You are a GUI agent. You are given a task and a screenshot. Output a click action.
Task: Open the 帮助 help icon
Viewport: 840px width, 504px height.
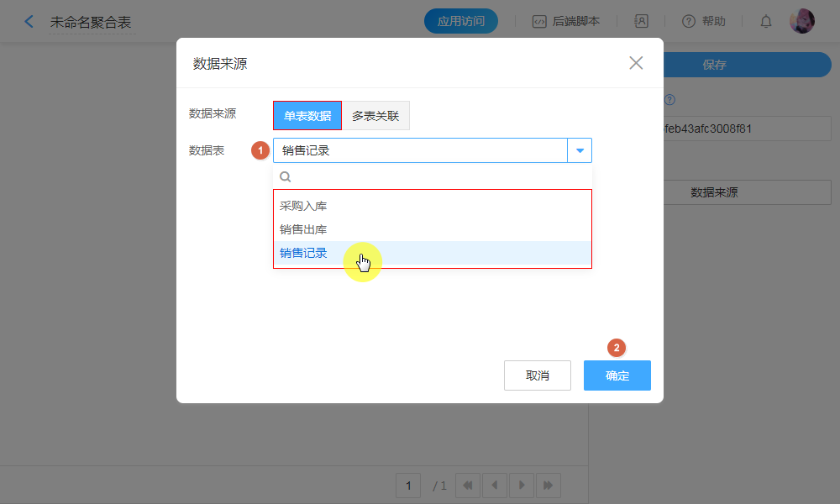(x=689, y=22)
